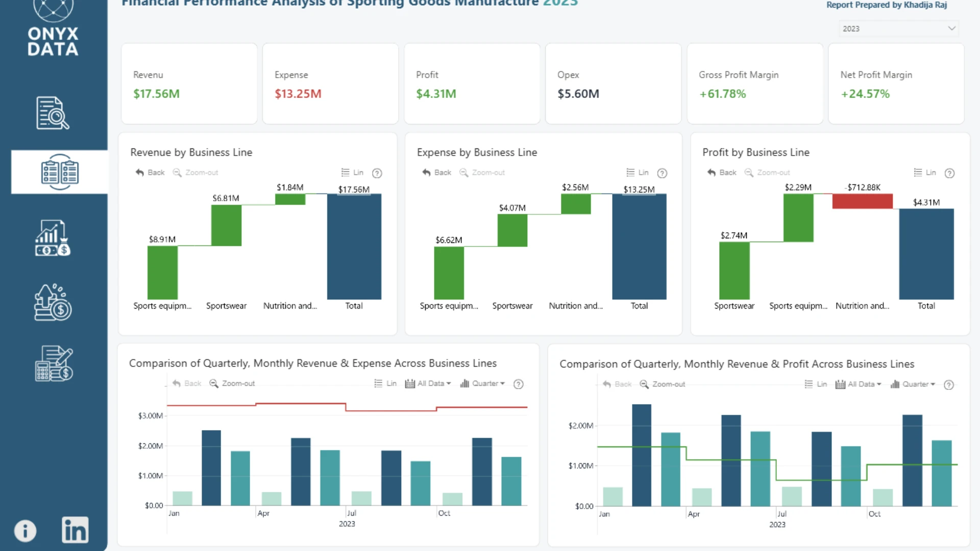Open the calculator budget sheet icon page
Screen dimensions: 980x551
[54, 363]
